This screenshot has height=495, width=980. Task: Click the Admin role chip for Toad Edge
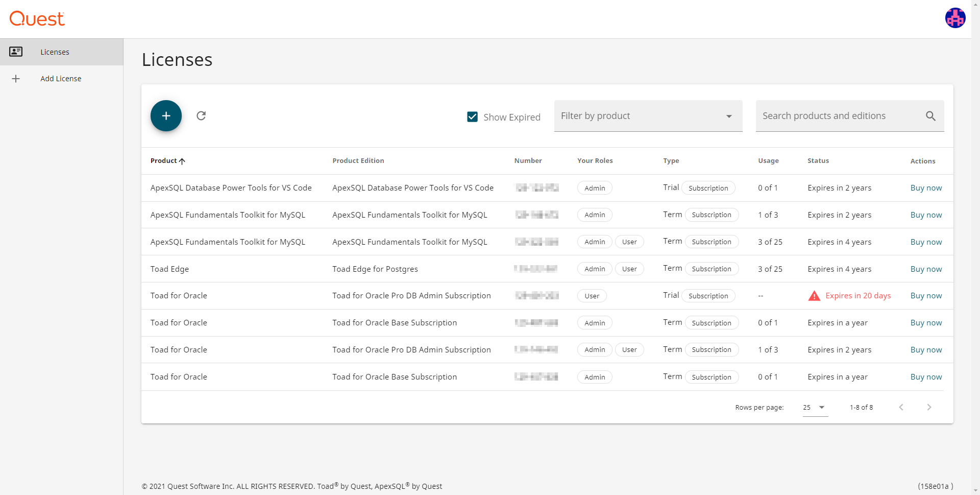click(x=595, y=269)
